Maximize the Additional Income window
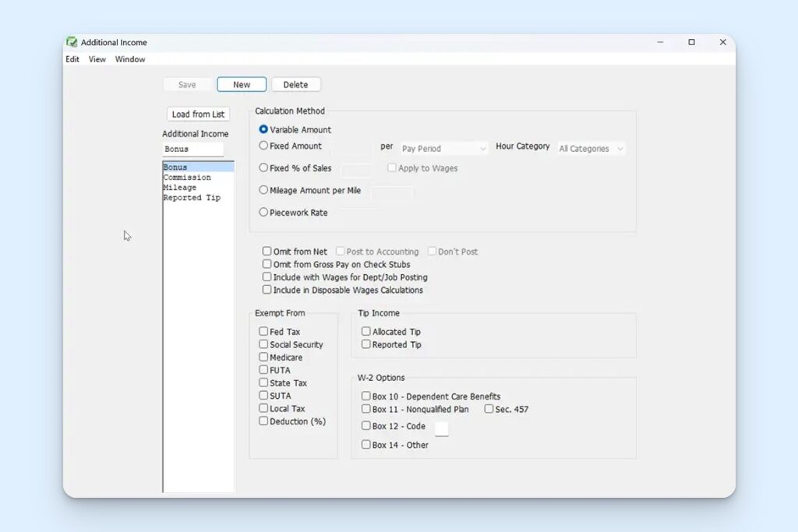 pyautogui.click(x=692, y=42)
